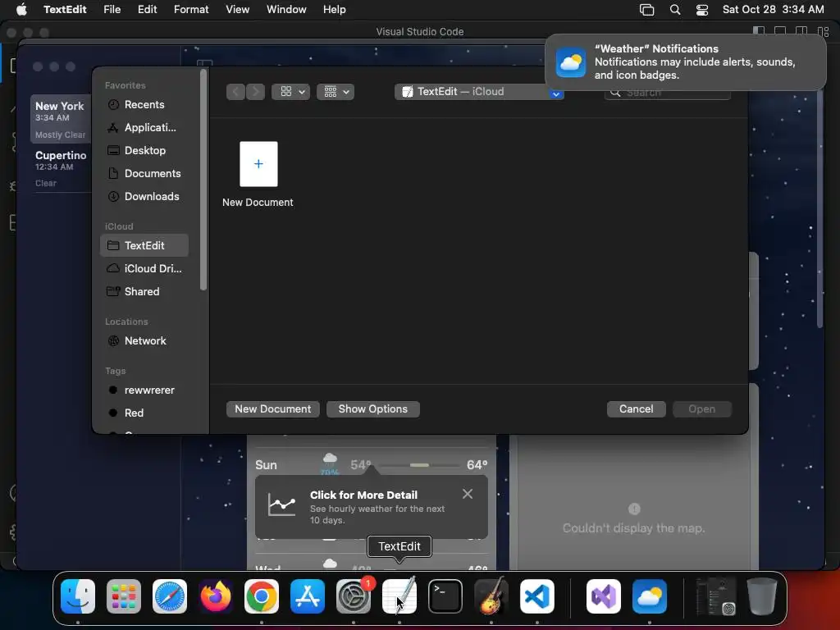Open Terminal from the Dock
The height and width of the screenshot is (630, 840).
pos(445,596)
